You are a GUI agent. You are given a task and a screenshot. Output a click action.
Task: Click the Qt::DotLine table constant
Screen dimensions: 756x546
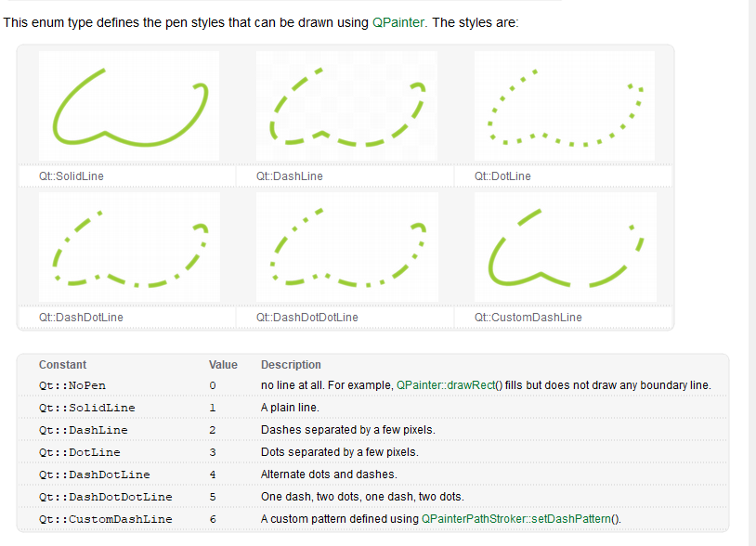pos(80,452)
